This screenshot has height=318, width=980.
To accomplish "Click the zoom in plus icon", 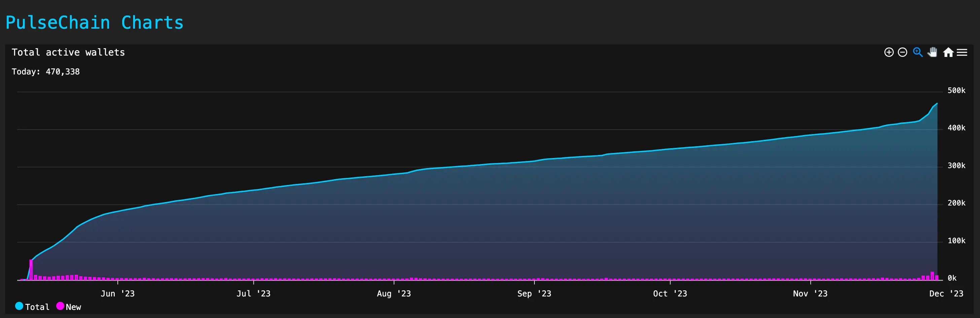I will tap(889, 52).
